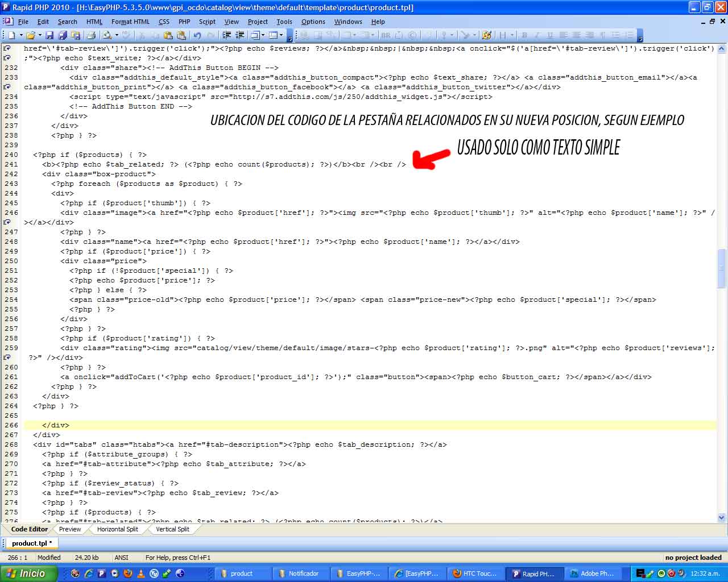Open the Format HTML menu
The width and height of the screenshot is (728, 582).
[x=130, y=22]
